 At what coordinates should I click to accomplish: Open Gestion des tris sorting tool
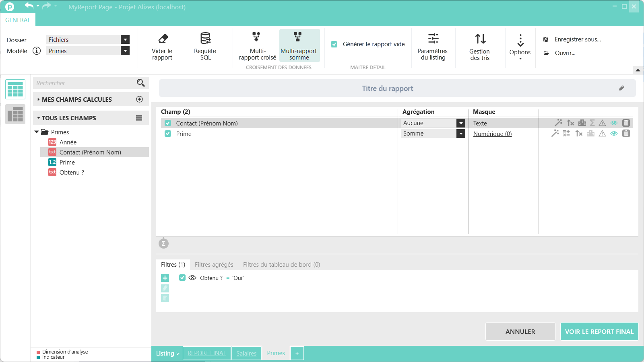480,39
